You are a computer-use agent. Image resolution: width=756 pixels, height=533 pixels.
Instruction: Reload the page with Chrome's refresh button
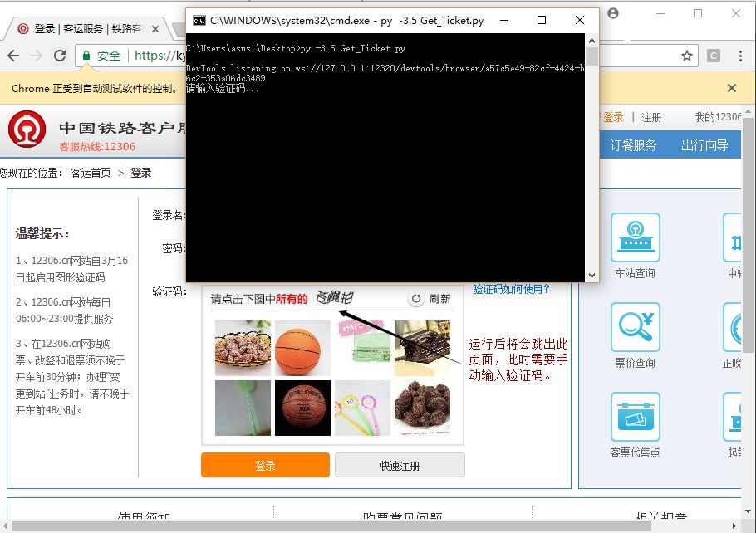click(60, 56)
